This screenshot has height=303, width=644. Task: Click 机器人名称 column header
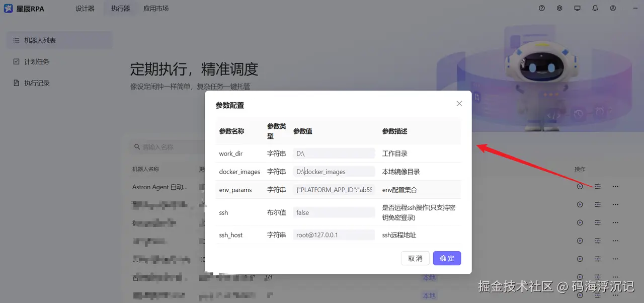click(x=145, y=169)
